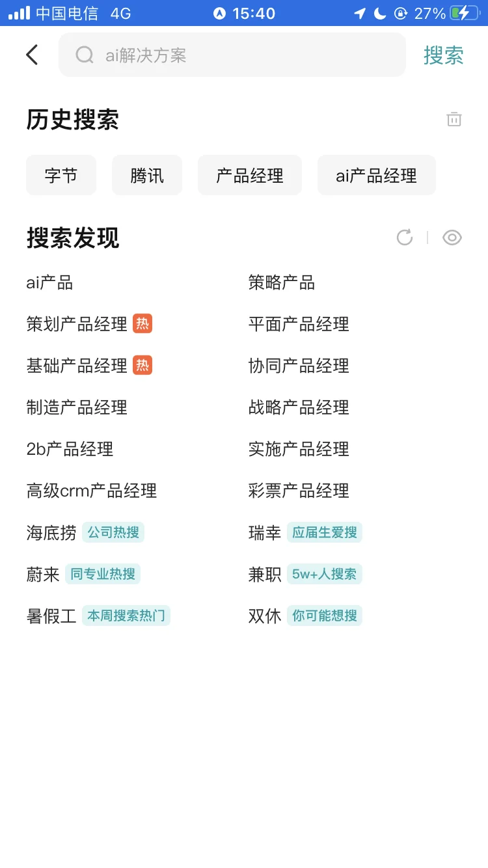This screenshot has width=488, height=868.
Task: Select history tag 腾讯
Action: (x=147, y=175)
